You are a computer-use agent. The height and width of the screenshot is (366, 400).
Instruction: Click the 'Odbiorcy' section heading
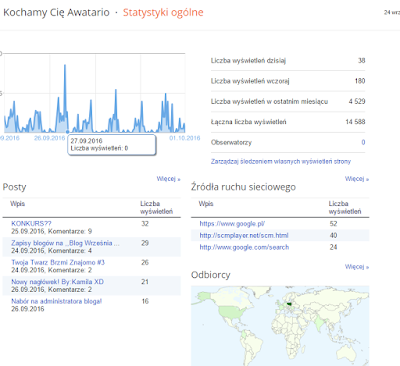pyautogui.click(x=211, y=275)
